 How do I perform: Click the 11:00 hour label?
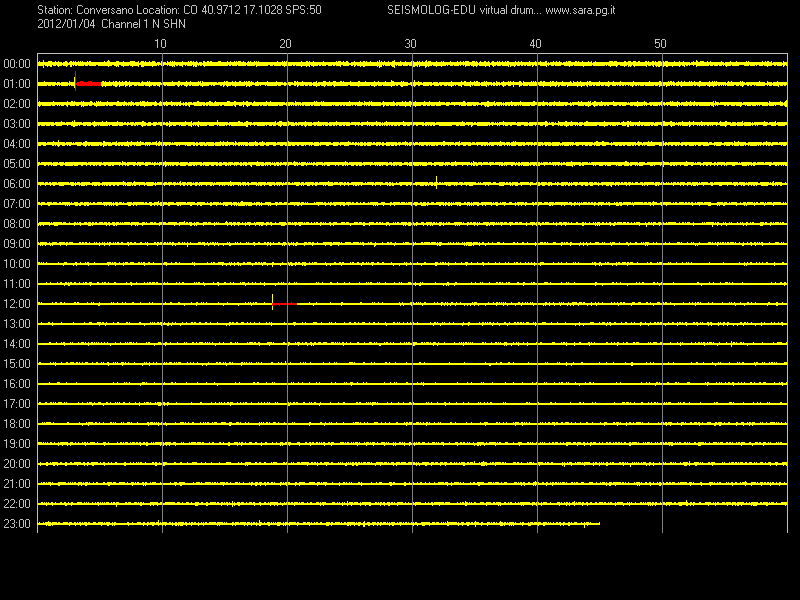[17, 284]
